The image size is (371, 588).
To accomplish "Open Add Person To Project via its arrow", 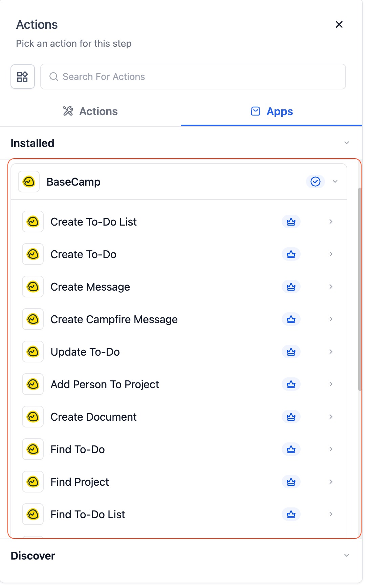I will (331, 384).
